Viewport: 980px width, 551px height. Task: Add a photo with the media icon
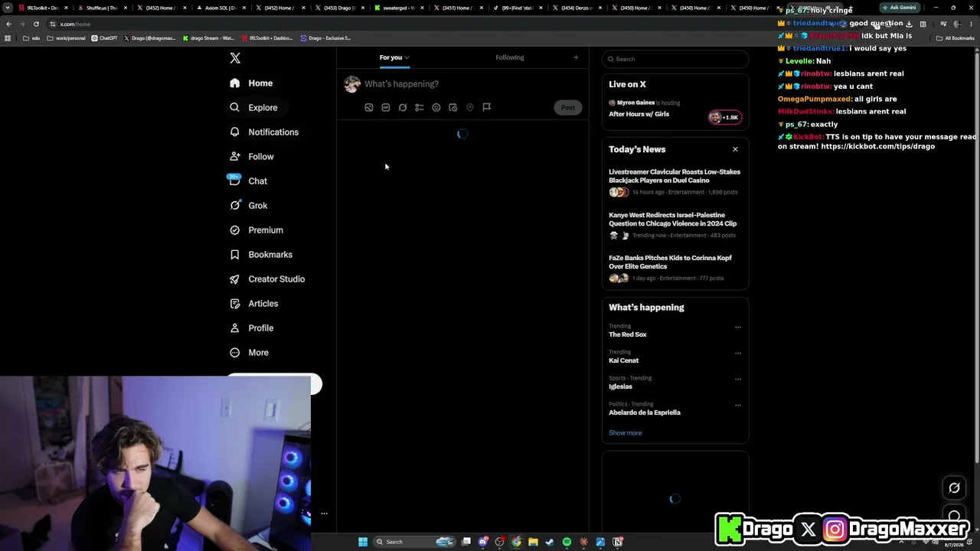pos(369,108)
